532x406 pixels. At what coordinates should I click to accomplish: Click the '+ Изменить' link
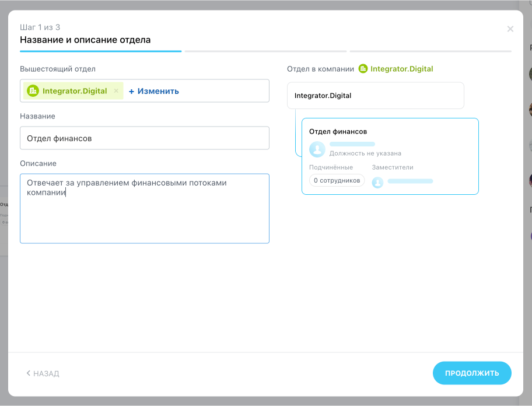pyautogui.click(x=154, y=91)
